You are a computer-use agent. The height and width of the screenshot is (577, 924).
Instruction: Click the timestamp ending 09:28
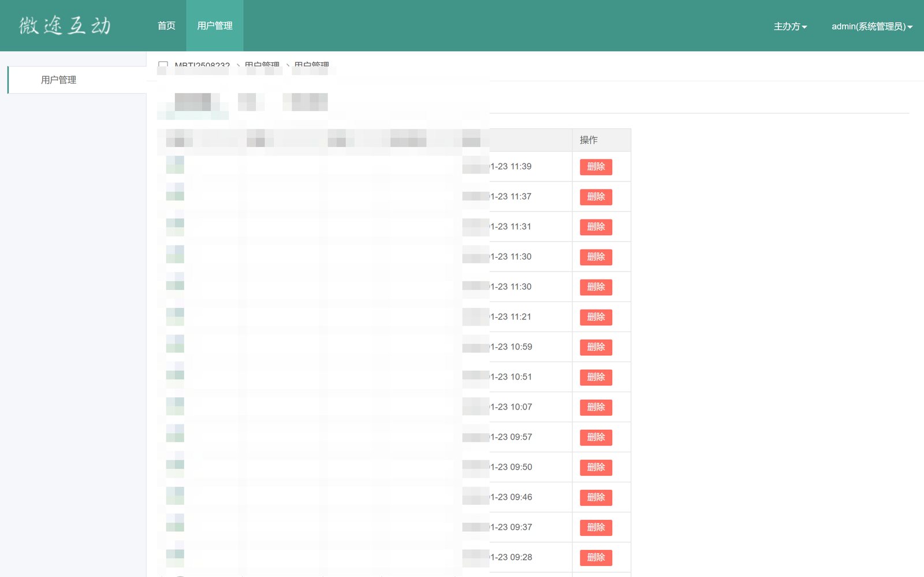click(511, 557)
